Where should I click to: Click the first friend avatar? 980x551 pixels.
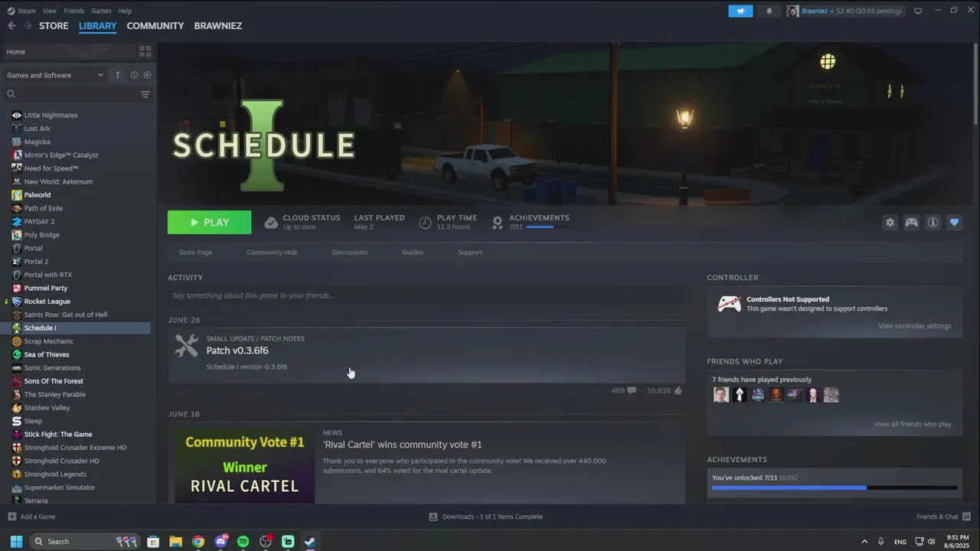(720, 395)
